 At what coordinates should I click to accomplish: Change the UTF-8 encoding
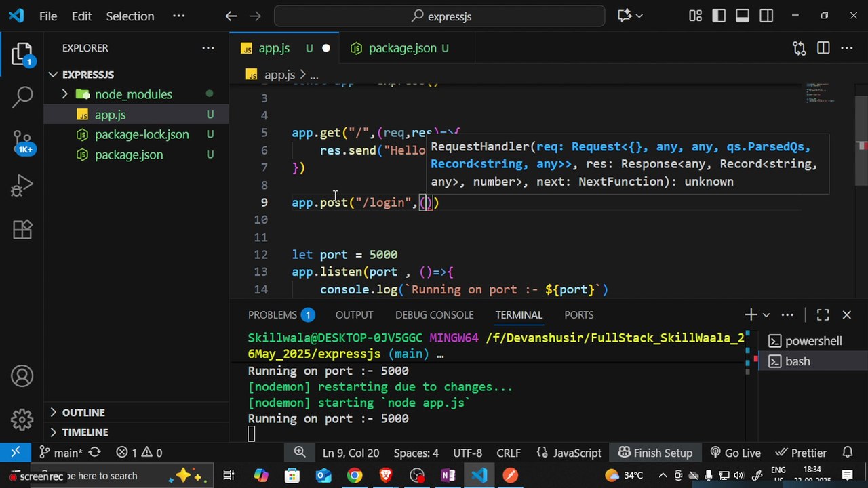(x=467, y=452)
